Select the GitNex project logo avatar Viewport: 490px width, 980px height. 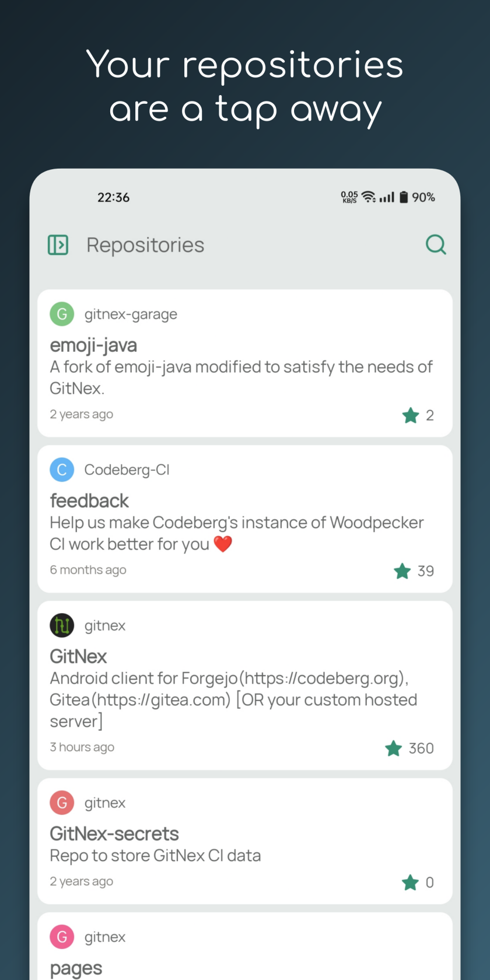(62, 625)
